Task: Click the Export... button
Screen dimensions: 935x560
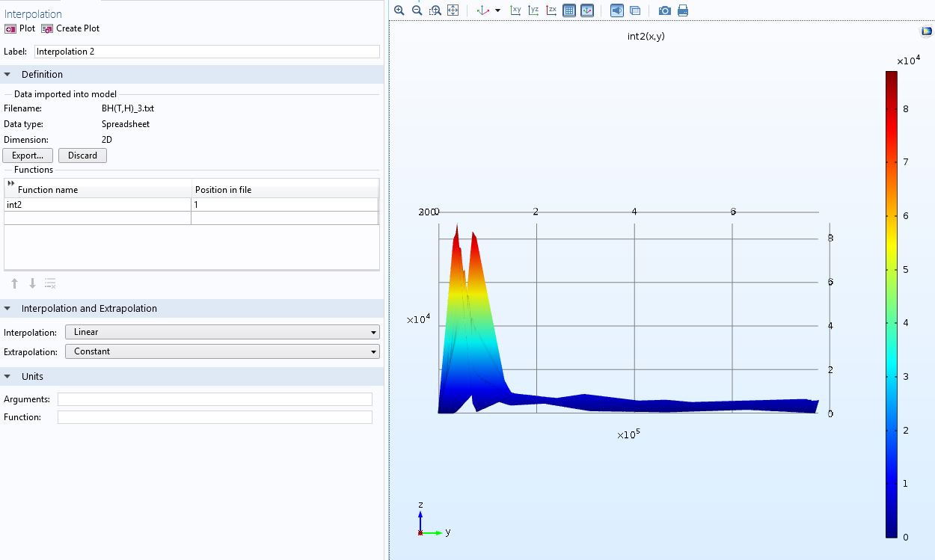Action: 28,156
